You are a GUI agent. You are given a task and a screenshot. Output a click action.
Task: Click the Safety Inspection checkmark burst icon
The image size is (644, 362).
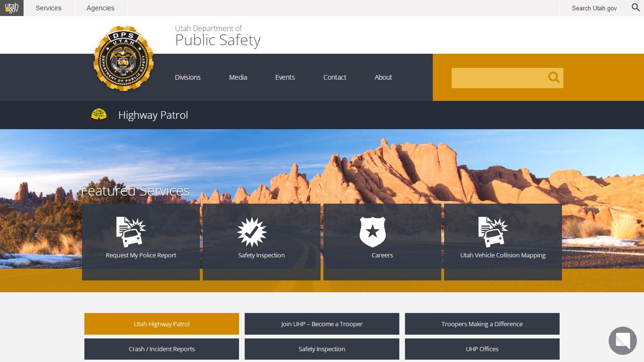point(252,232)
